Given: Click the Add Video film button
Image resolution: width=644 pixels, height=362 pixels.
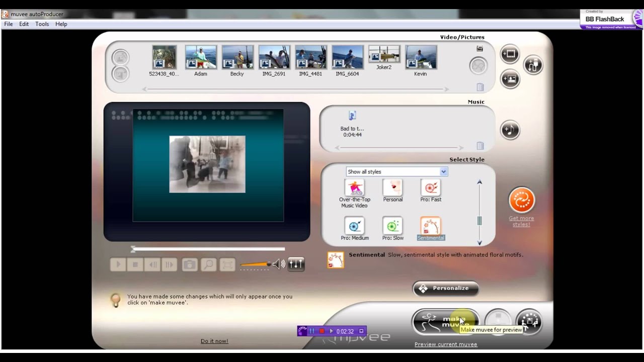Looking at the screenshot, I should point(510,54).
